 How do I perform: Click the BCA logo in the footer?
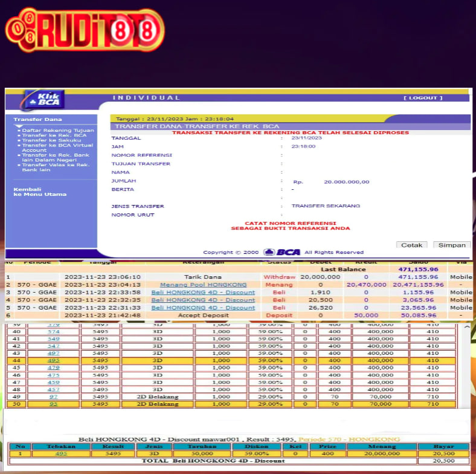(282, 252)
